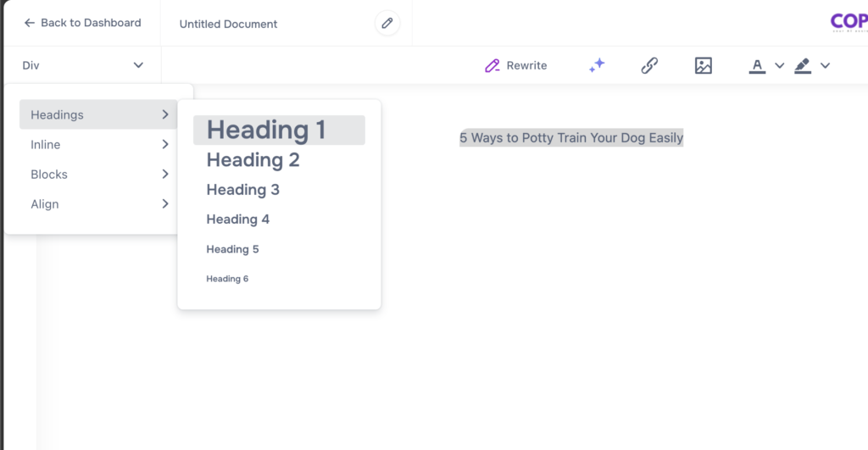Screen dimensions: 868x450
Task: Click the insert image icon
Action: coord(703,65)
